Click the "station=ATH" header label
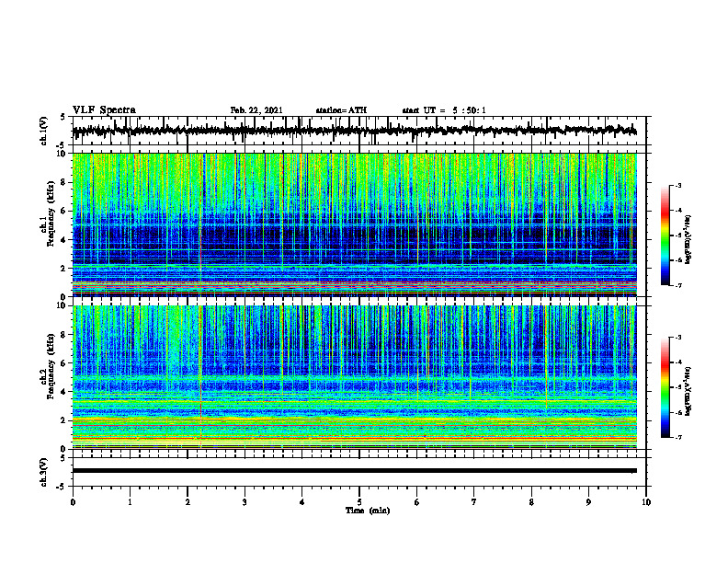This screenshot has width=728, height=563. point(341,110)
